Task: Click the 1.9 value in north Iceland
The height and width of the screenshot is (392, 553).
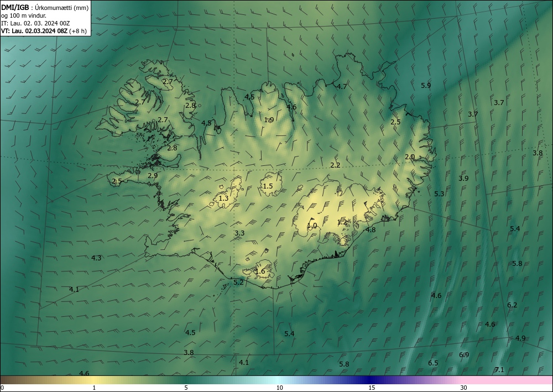Action: pyautogui.click(x=269, y=120)
